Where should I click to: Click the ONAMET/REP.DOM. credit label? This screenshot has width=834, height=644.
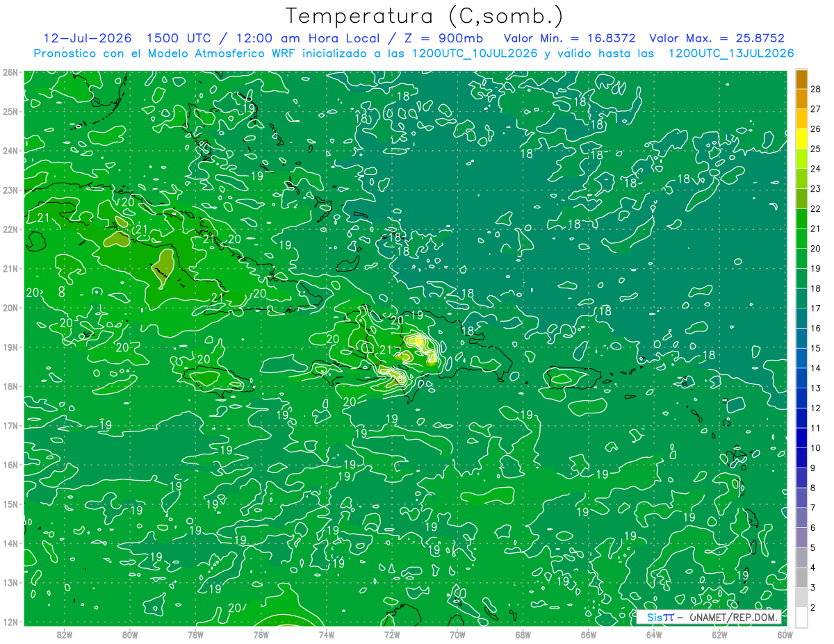point(734,617)
